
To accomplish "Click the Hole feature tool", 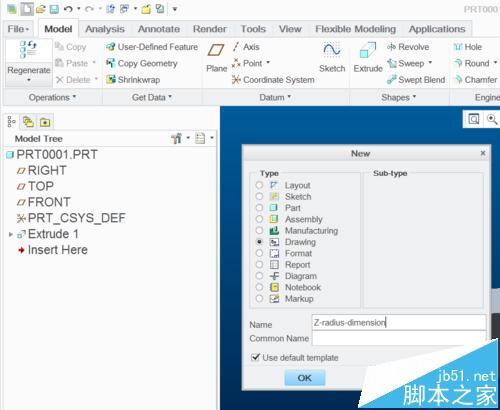I will (468, 47).
